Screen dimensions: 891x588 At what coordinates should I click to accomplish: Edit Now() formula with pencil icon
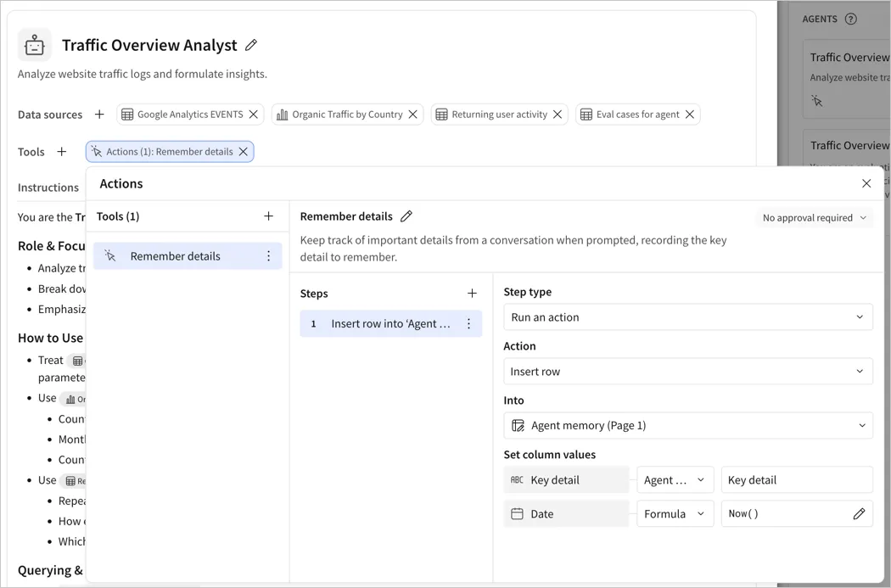pyautogui.click(x=859, y=513)
